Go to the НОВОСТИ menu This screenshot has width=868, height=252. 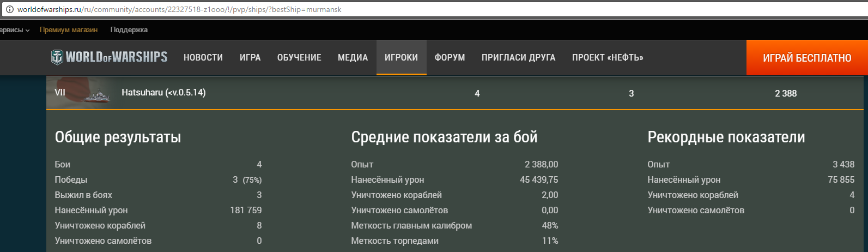pos(203,57)
